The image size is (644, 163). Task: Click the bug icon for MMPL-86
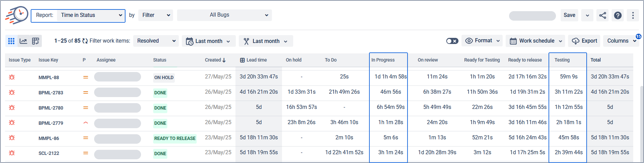pos(12,138)
